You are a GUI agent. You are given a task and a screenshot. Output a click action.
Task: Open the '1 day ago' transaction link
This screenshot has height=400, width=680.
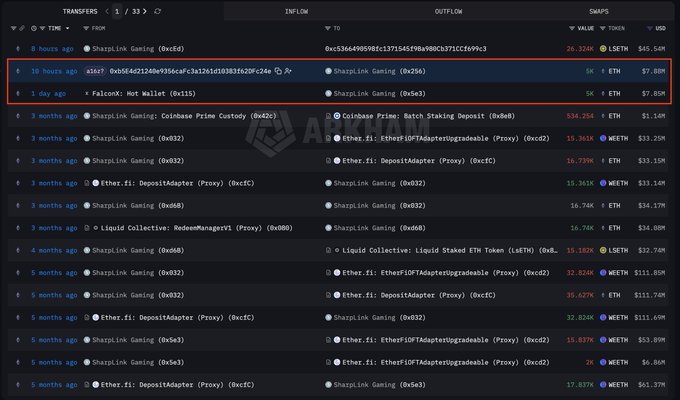click(x=49, y=93)
